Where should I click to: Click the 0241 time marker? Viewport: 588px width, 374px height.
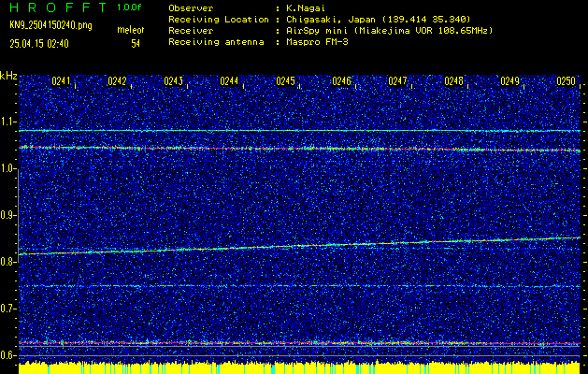(61, 81)
